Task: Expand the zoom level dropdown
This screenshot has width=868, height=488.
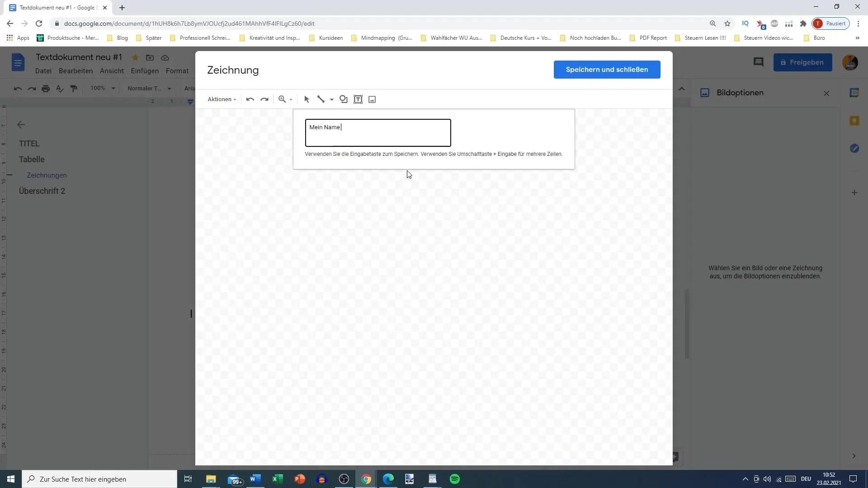Action: click(x=292, y=99)
